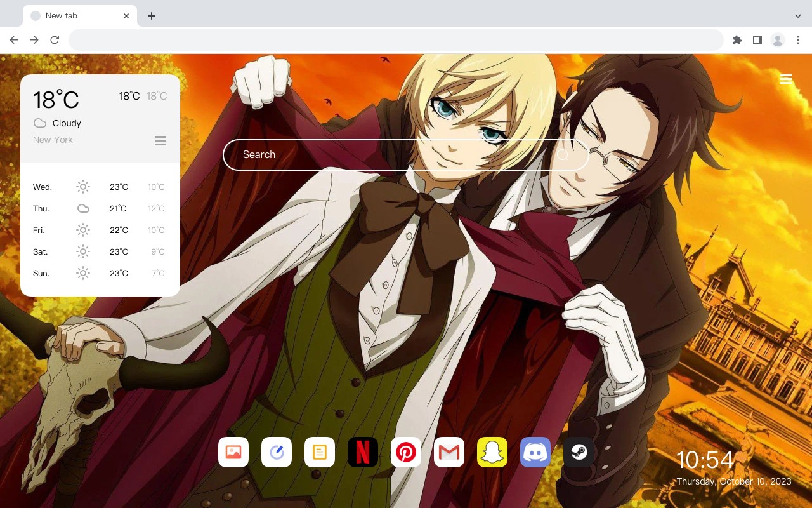This screenshot has width=812, height=508.
Task: Open the Discord shortcut
Action: pyautogui.click(x=535, y=452)
